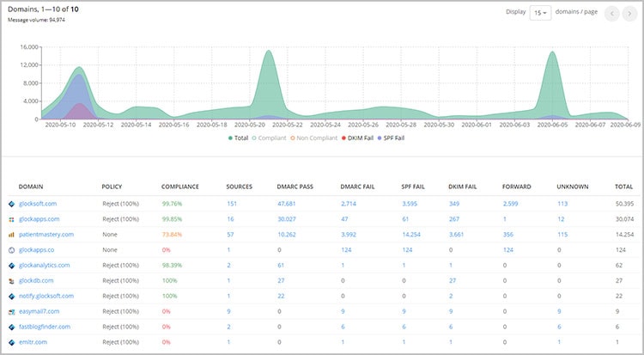Click patientmastery.com sources count 57
Image resolution: width=644 pixels, height=355 pixels.
[x=230, y=235]
